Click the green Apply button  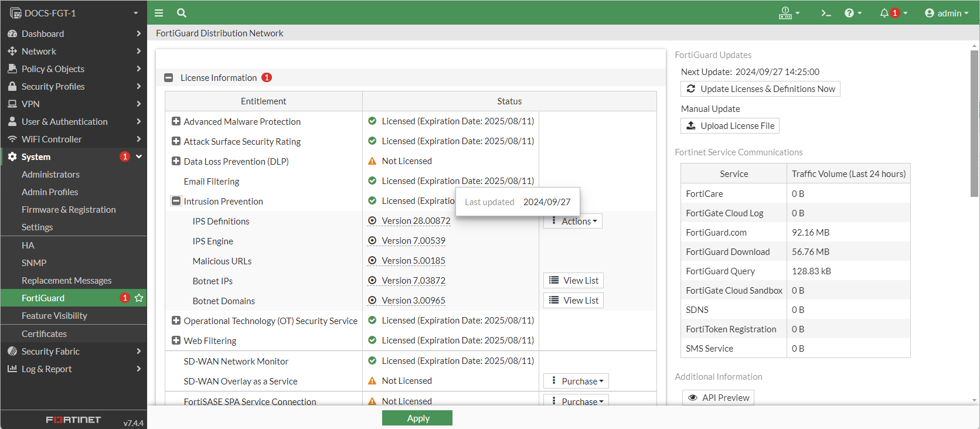click(x=417, y=418)
